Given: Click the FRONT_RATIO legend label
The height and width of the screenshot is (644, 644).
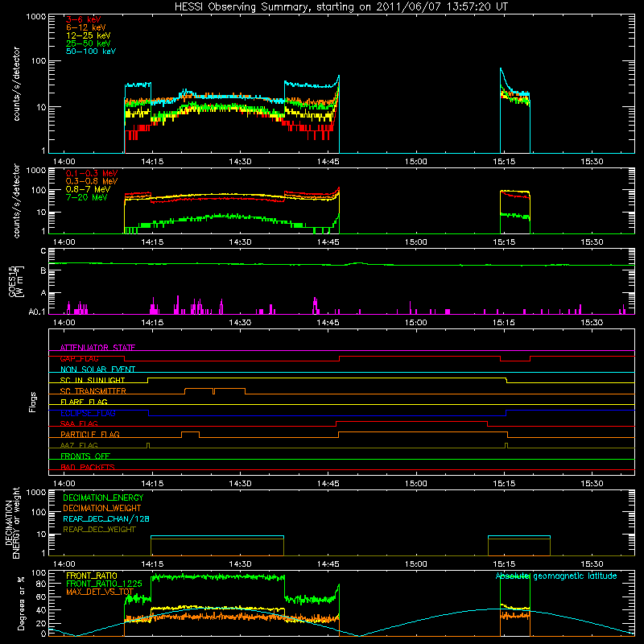Looking at the screenshot, I should [x=92, y=576].
